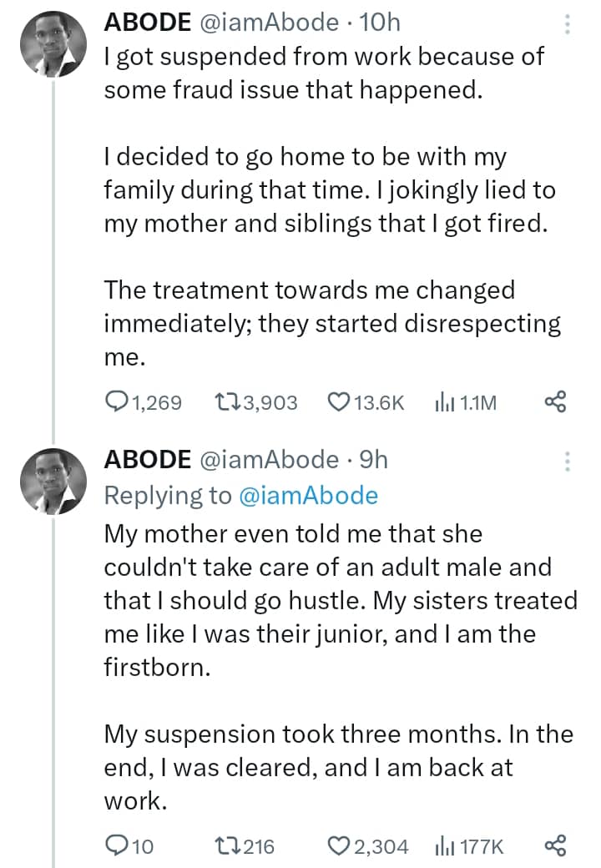Screen dimensions: 601x868
Task: Retweet the reply with 216 reposts
Action: (227, 846)
